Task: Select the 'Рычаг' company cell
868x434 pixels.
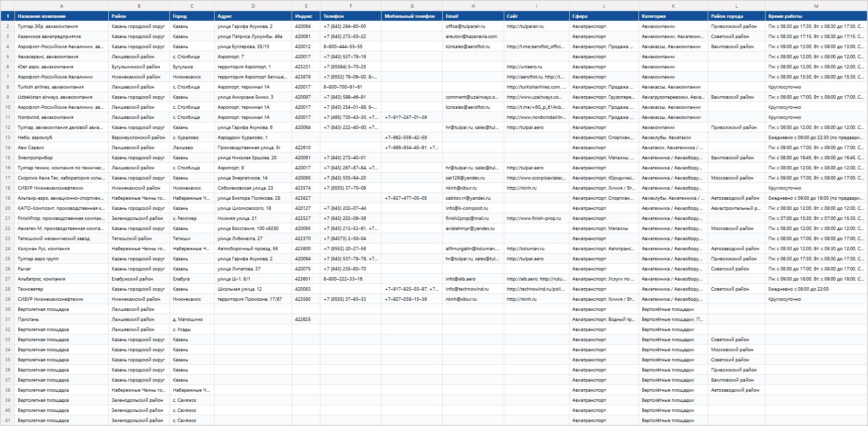Action: click(62, 269)
